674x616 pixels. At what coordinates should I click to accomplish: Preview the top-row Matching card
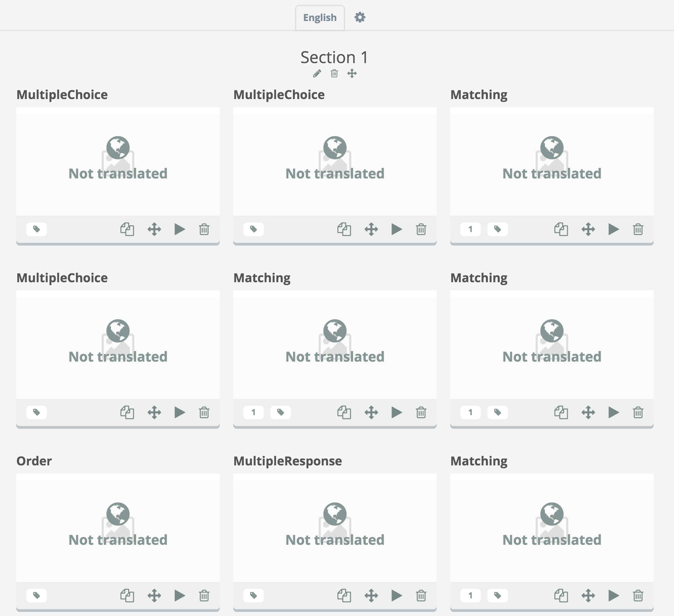[x=614, y=229]
